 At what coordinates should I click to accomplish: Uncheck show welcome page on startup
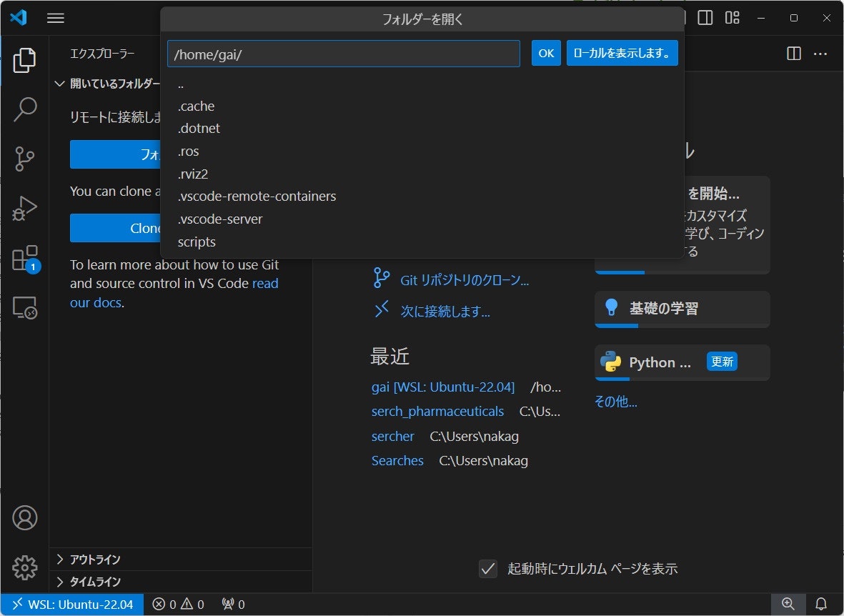coord(488,569)
